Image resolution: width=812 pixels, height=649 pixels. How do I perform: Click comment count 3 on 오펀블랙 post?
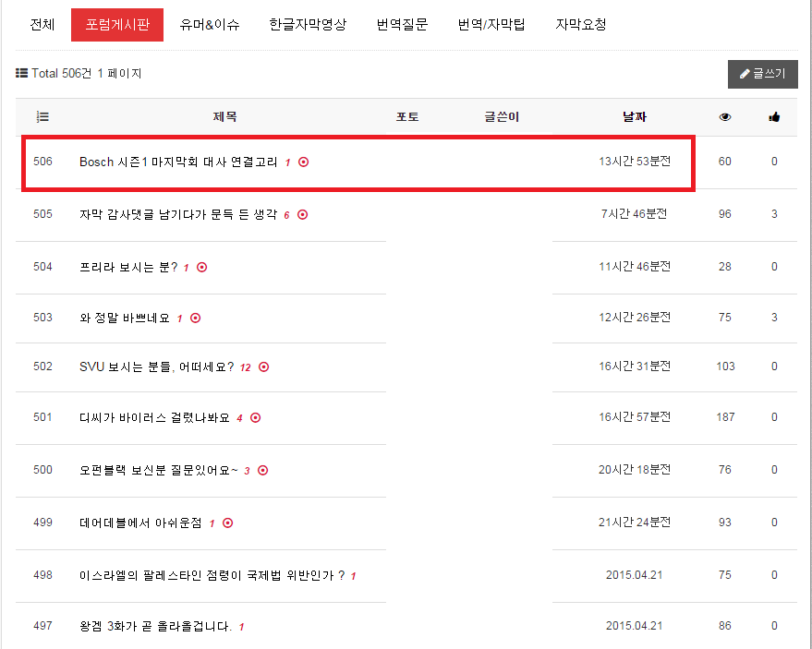[x=247, y=471]
